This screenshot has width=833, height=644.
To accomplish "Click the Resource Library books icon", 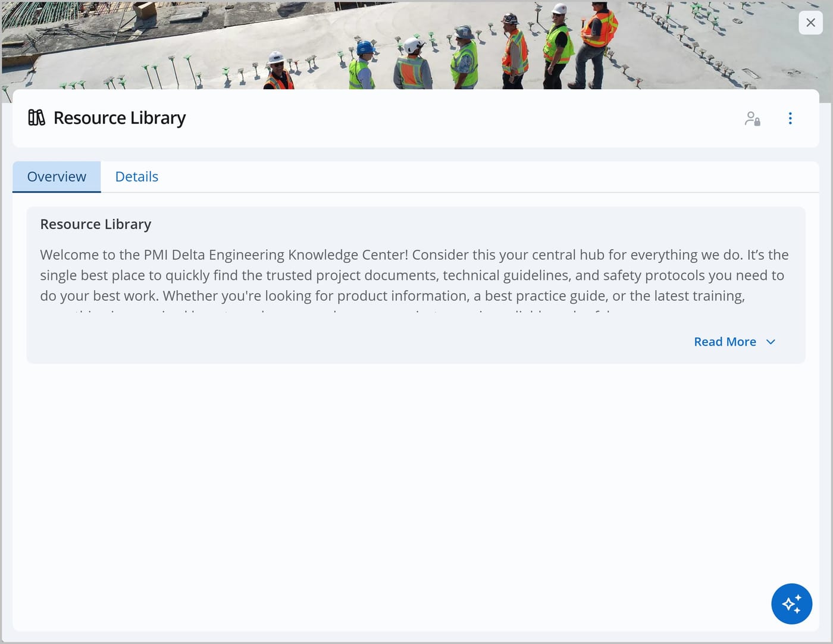I will (x=36, y=118).
